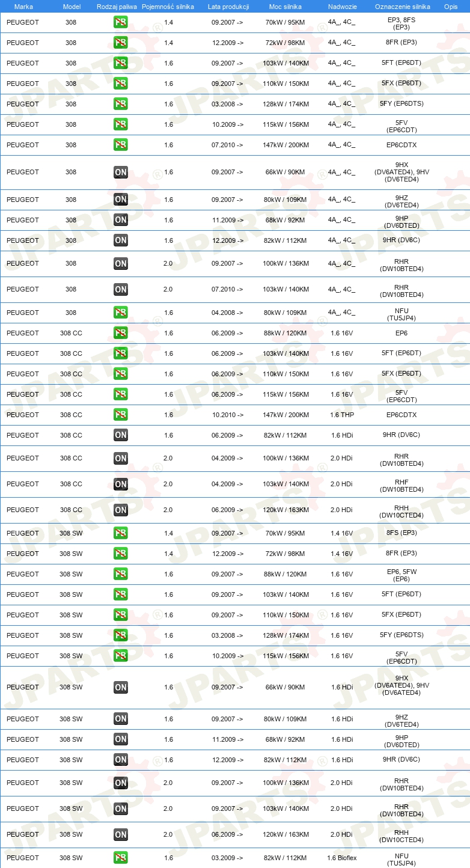Click the 2.0 HDi cell in the 308 SW RHH row
Screen dimensions: 470x868
pos(342,834)
